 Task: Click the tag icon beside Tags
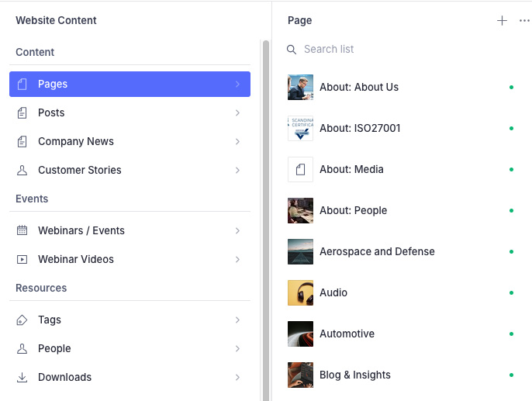(22, 320)
